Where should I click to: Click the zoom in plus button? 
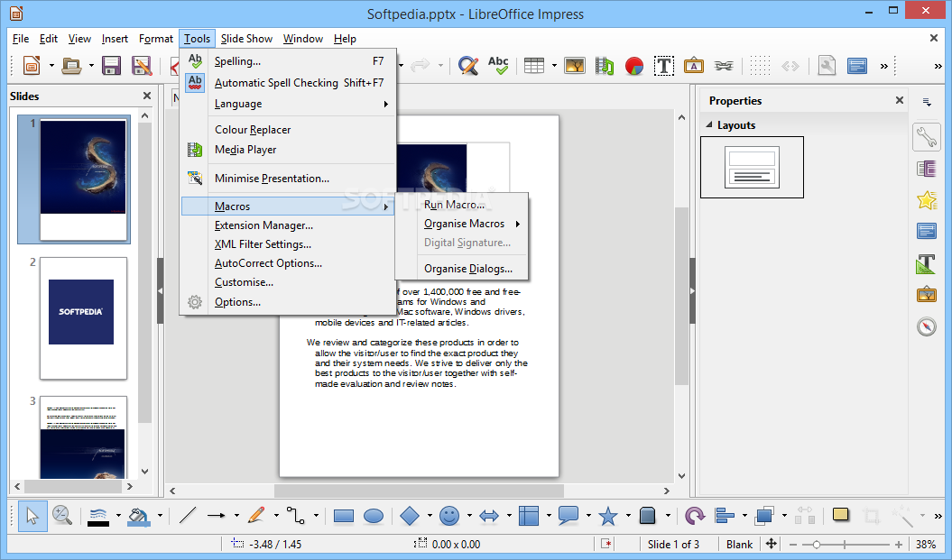click(x=899, y=545)
